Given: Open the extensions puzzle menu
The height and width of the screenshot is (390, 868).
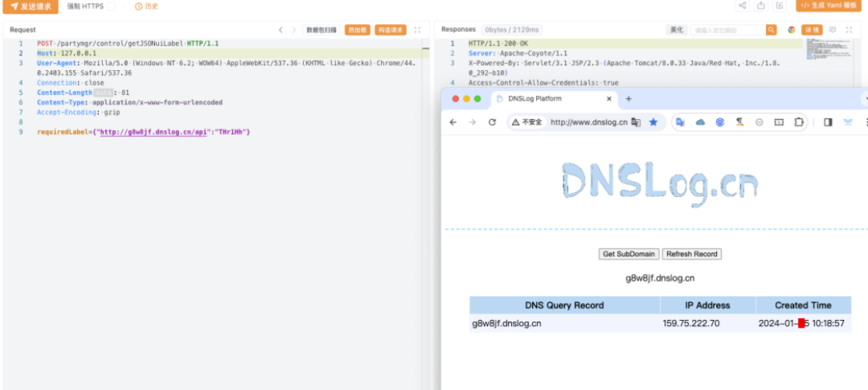Looking at the screenshot, I should coord(799,122).
